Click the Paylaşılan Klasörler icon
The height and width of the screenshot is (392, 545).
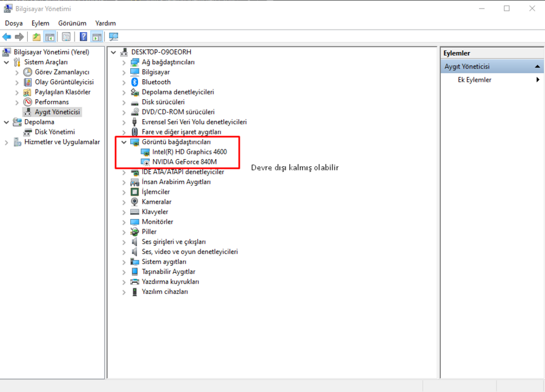27,93
